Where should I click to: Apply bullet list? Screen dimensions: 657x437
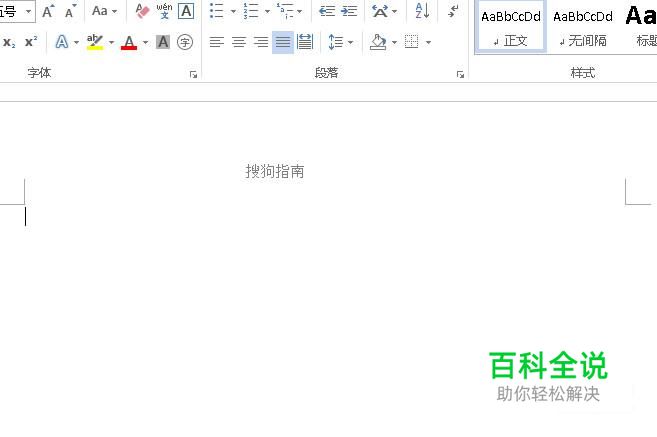tap(217, 11)
